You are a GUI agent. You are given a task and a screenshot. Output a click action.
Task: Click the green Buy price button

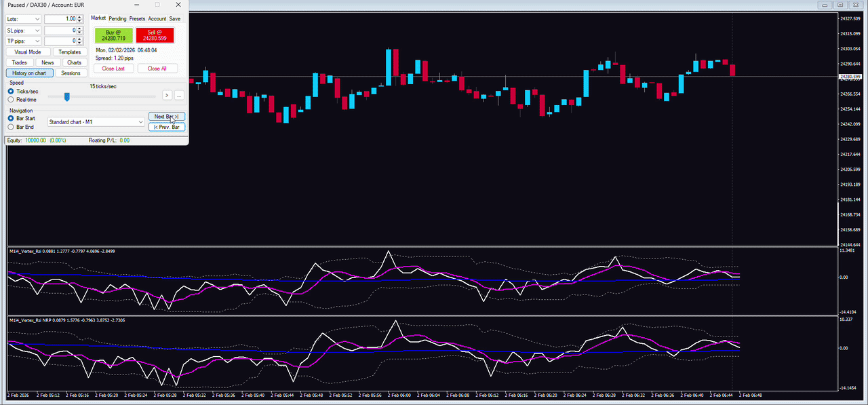click(x=114, y=35)
